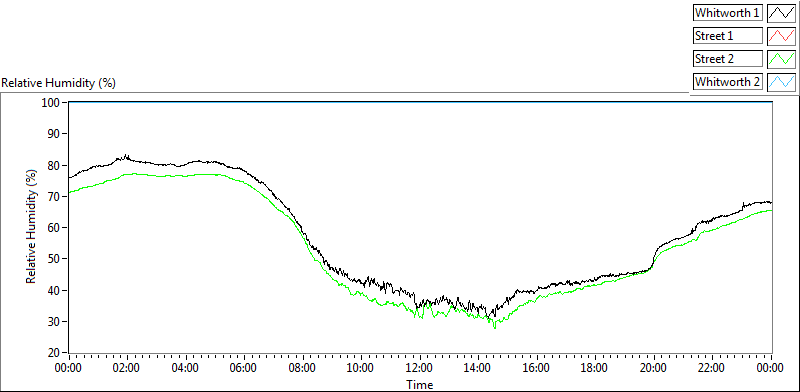
Task: Click the 06:00 time axis label
Action: tap(244, 368)
